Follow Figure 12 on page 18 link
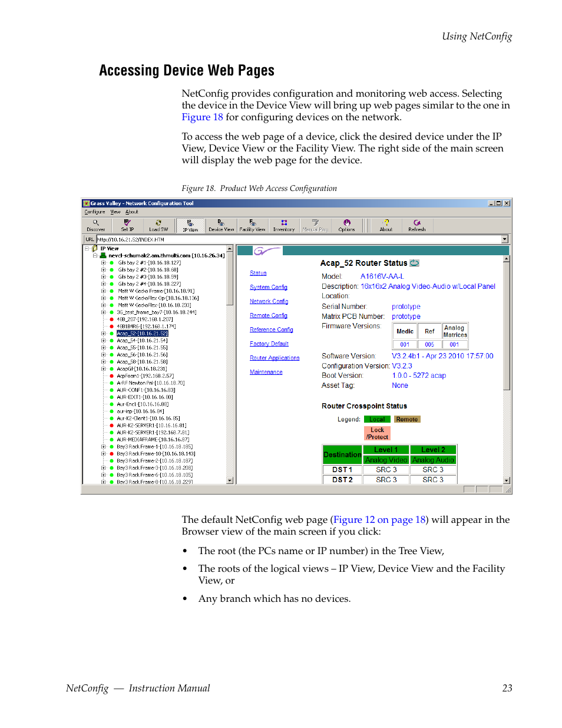This screenshot has height=728, width=562. point(379,520)
